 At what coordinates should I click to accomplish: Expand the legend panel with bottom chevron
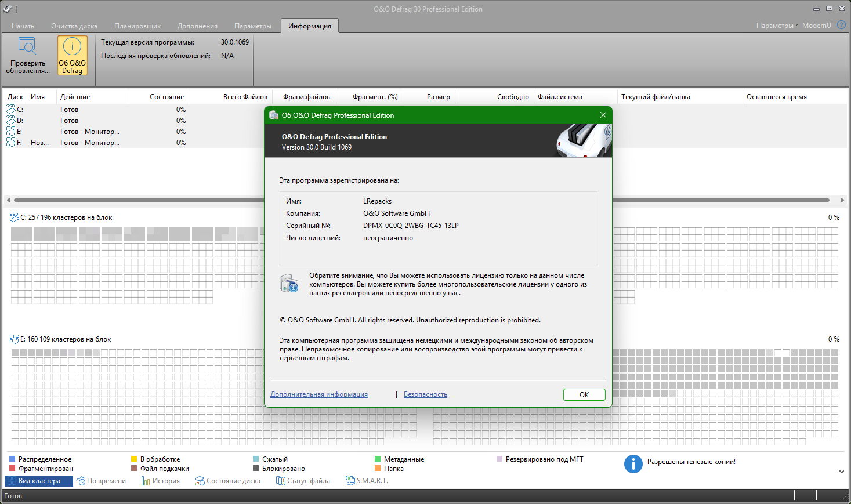click(x=841, y=472)
